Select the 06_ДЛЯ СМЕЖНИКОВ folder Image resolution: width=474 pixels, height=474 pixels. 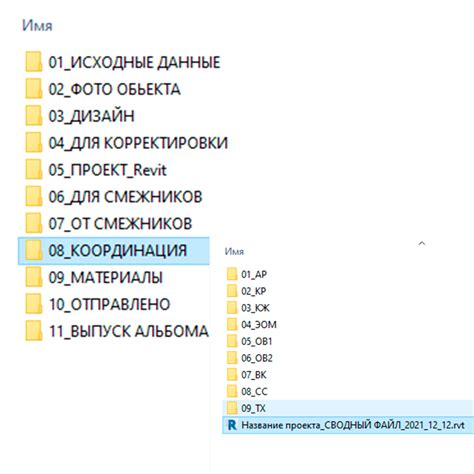click(x=114, y=197)
